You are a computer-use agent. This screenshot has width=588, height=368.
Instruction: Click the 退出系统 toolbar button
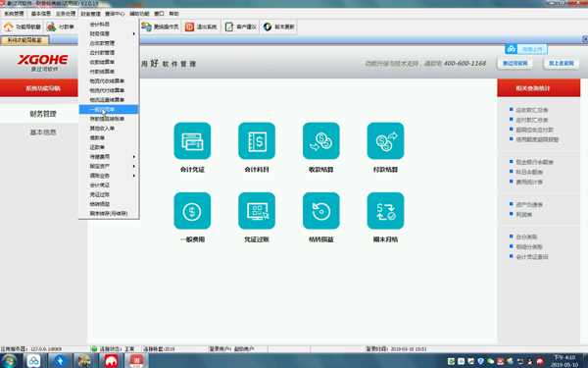pyautogui.click(x=201, y=27)
